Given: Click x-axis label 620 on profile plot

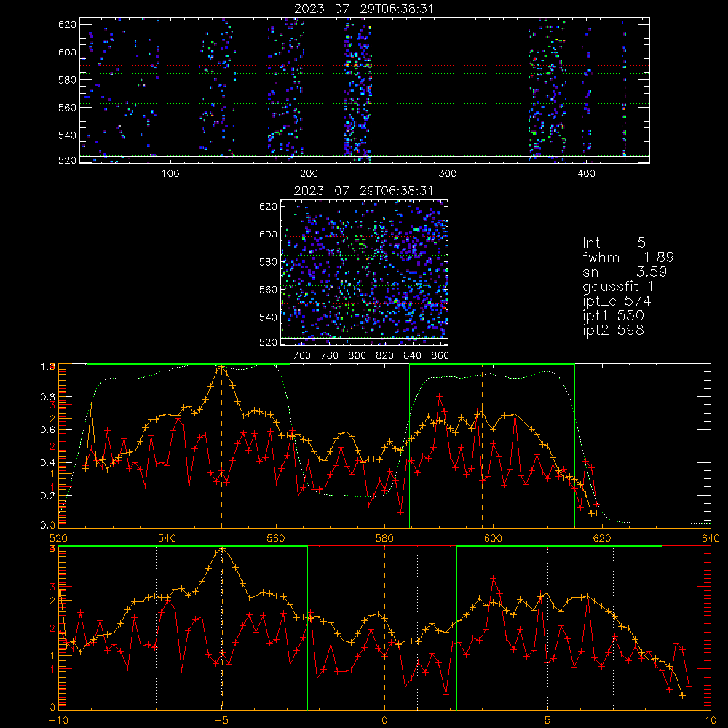Looking at the screenshot, I should [x=602, y=538].
